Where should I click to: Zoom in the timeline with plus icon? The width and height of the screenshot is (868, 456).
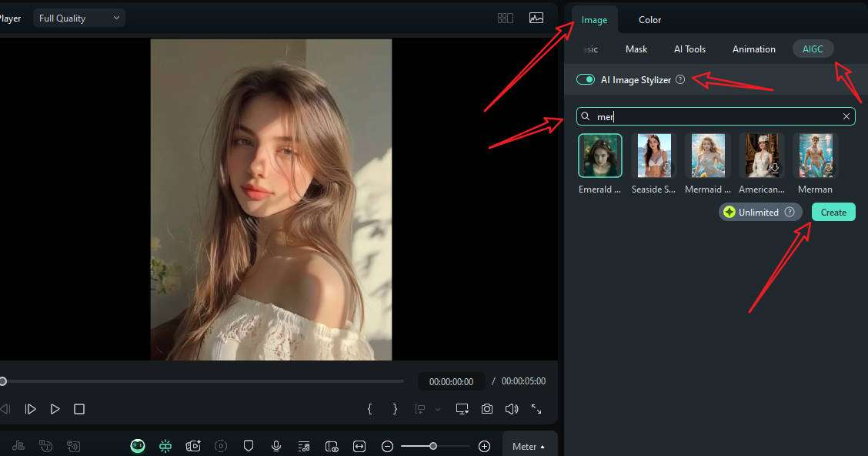click(x=484, y=446)
